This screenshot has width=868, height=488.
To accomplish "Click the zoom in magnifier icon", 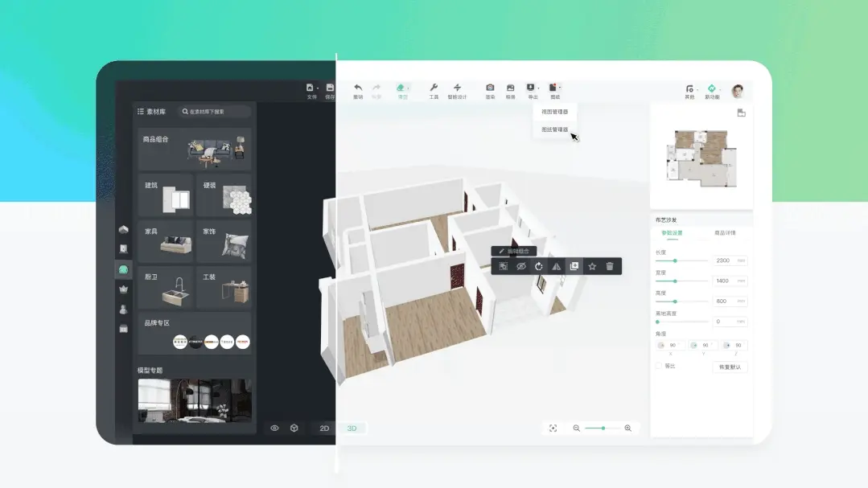I will (x=627, y=429).
